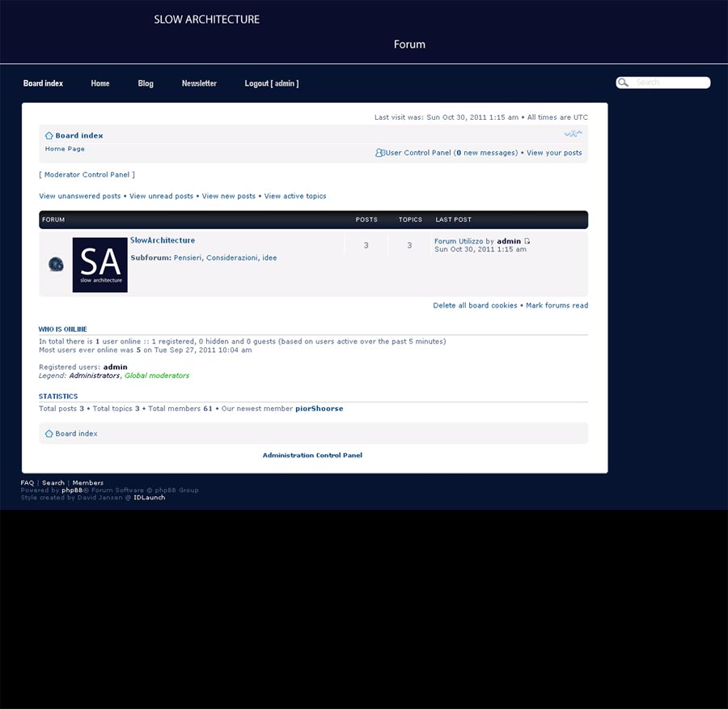
Task: Open the Board index breadcrumb link
Action: tap(79, 136)
